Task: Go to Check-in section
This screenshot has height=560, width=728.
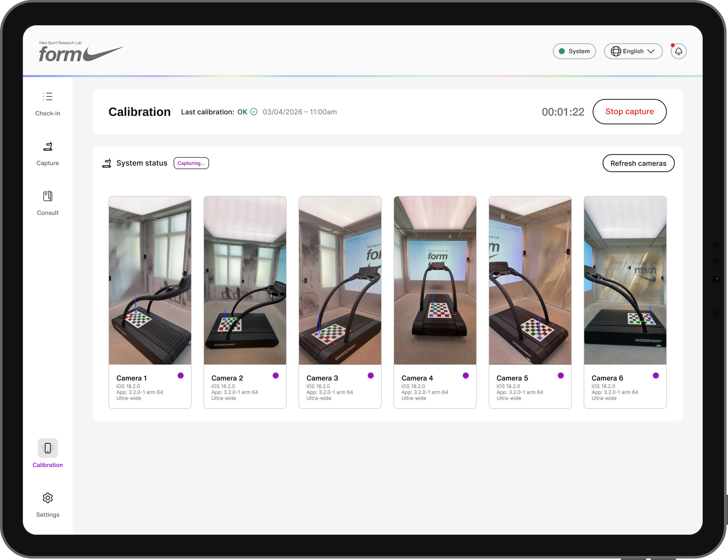Action: tap(48, 114)
